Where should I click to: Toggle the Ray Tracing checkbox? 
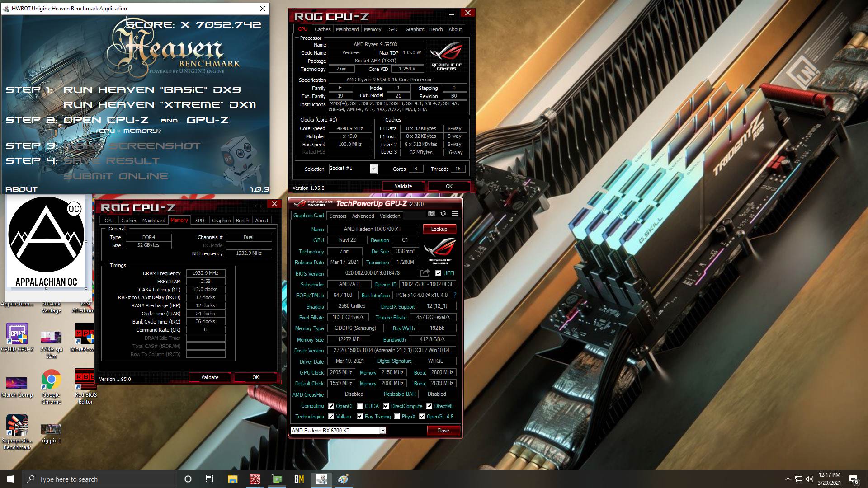[360, 417]
